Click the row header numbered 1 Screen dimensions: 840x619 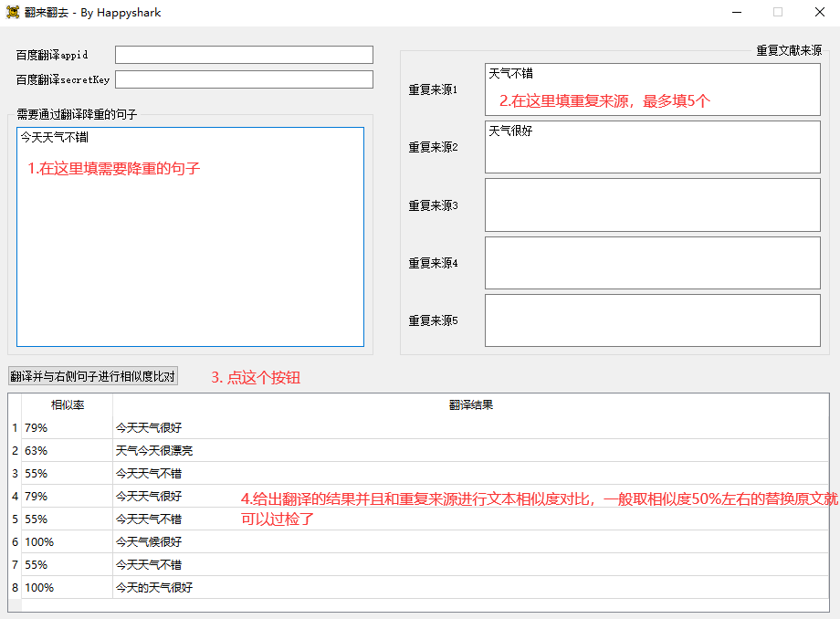point(15,428)
